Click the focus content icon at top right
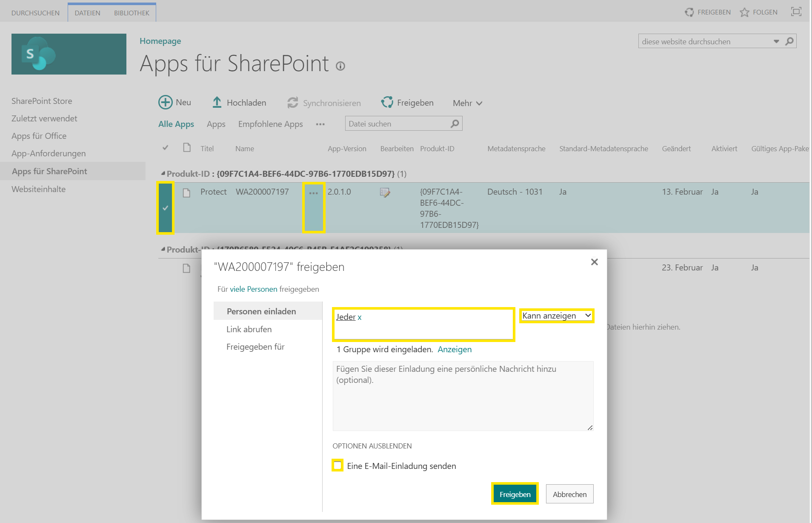 796,11
